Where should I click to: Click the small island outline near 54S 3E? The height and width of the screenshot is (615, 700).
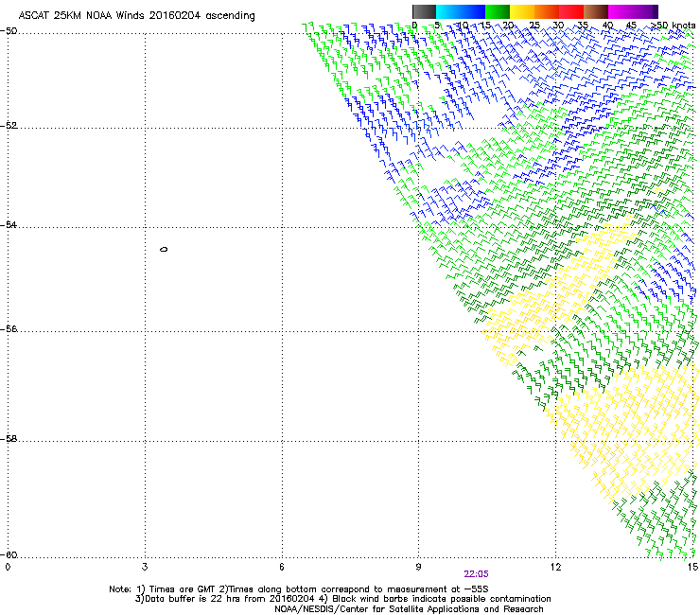click(164, 249)
